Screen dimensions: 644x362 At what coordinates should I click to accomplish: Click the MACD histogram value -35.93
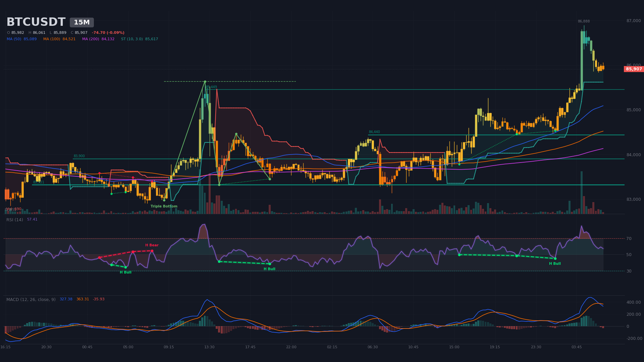click(99, 299)
